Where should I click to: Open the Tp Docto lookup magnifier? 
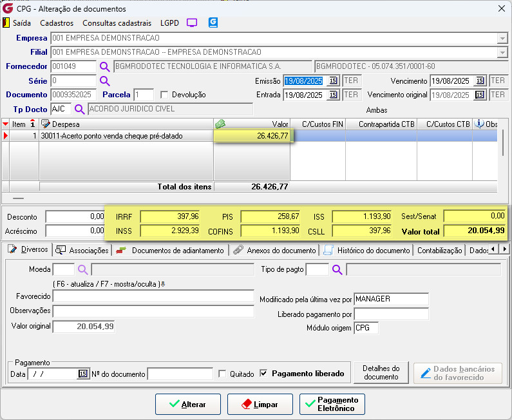pyautogui.click(x=80, y=109)
